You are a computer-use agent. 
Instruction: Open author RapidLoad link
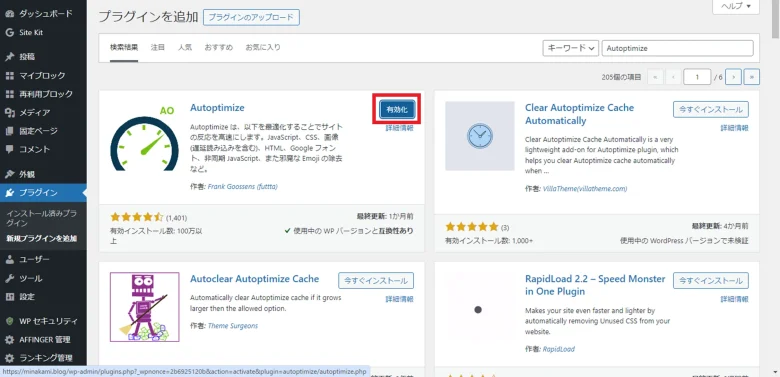pos(558,349)
